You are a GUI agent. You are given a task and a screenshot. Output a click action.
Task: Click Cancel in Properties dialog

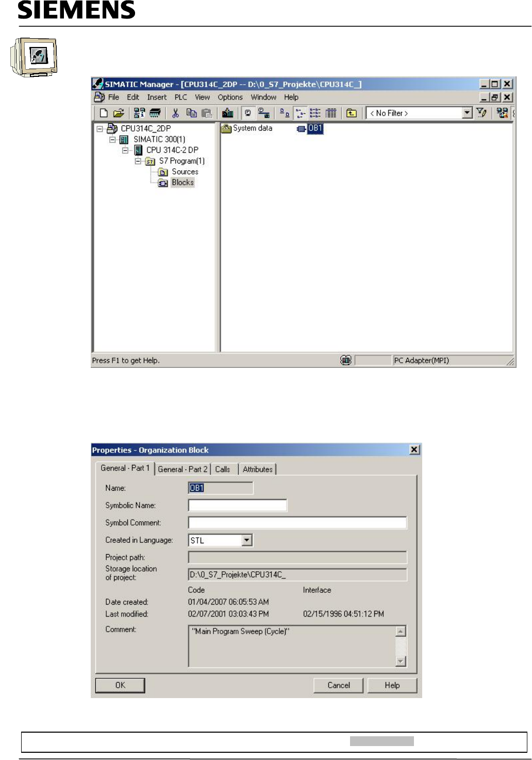339,685
